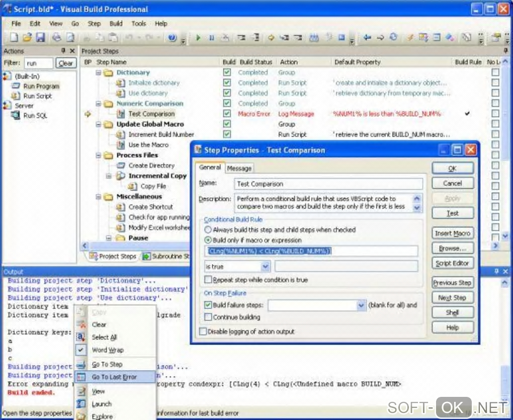Toggle the Build failure steps checkbox
This screenshot has height=420, width=513.
pos(208,305)
